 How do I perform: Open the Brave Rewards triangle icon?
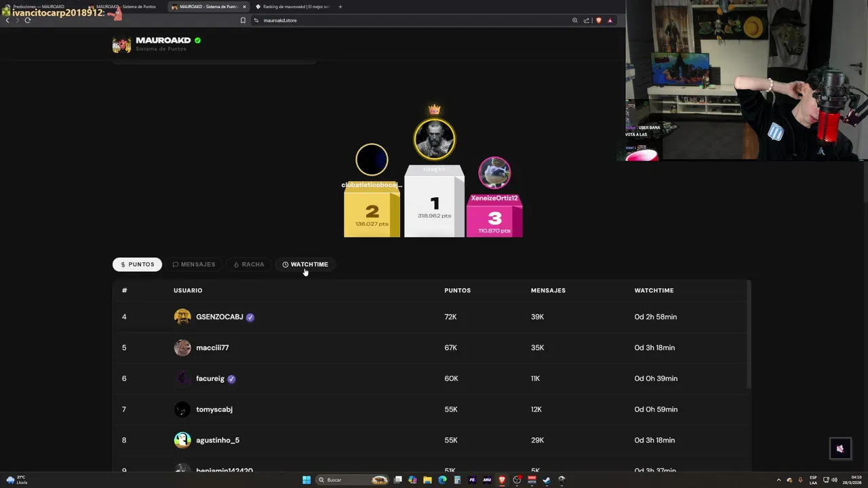tap(610, 20)
